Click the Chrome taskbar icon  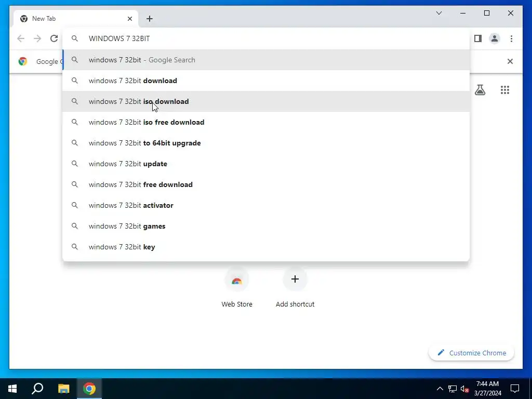[89, 389]
